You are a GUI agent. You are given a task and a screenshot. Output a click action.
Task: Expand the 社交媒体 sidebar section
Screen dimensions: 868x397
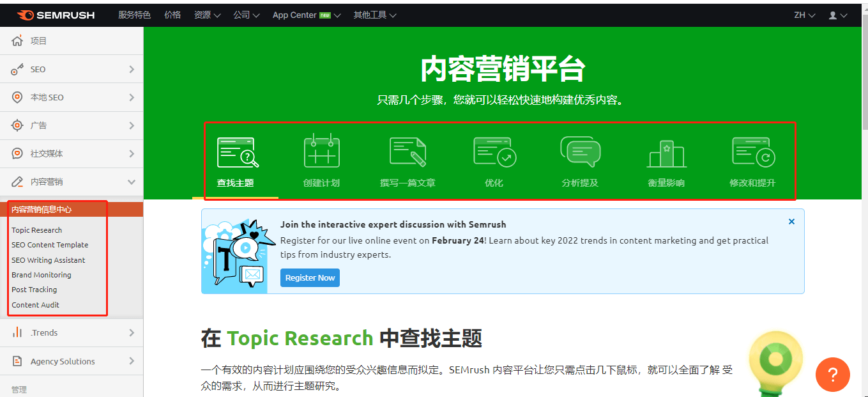(132, 153)
